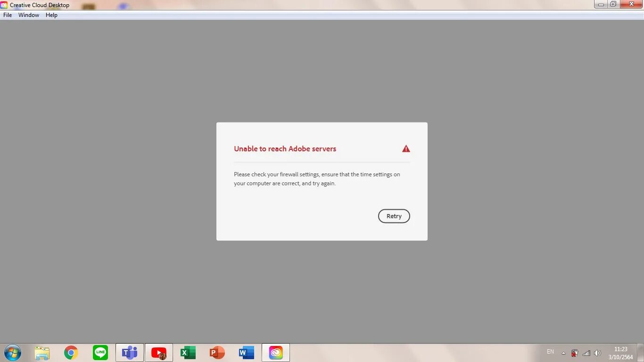This screenshot has height=362, width=644.
Task: Open the network signal tray icon
Action: [586, 353]
